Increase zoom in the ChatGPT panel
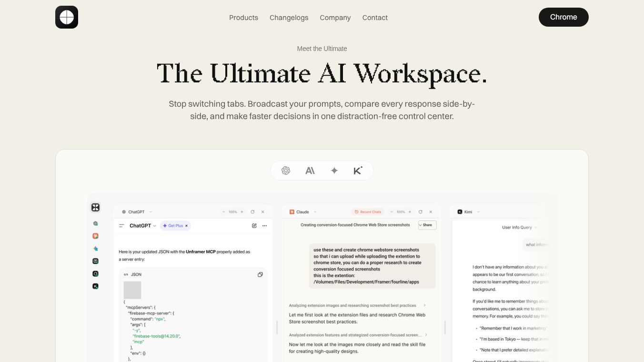The height and width of the screenshot is (362, 644). click(x=242, y=212)
